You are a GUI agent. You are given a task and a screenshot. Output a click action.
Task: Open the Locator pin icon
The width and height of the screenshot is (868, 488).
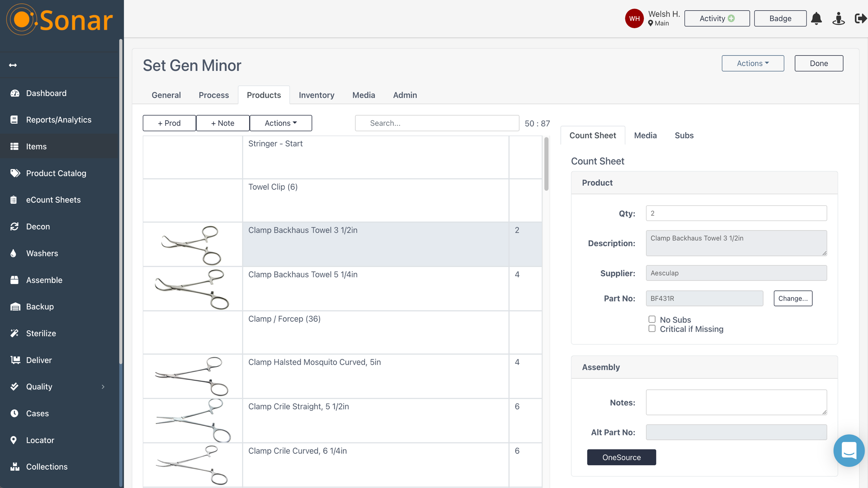14,440
